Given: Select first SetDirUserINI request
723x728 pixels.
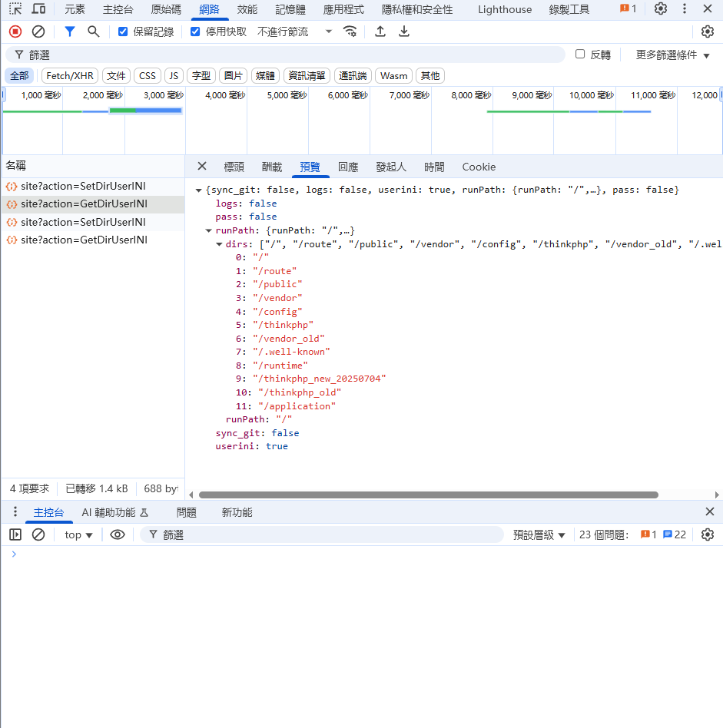Looking at the screenshot, I should [92, 186].
